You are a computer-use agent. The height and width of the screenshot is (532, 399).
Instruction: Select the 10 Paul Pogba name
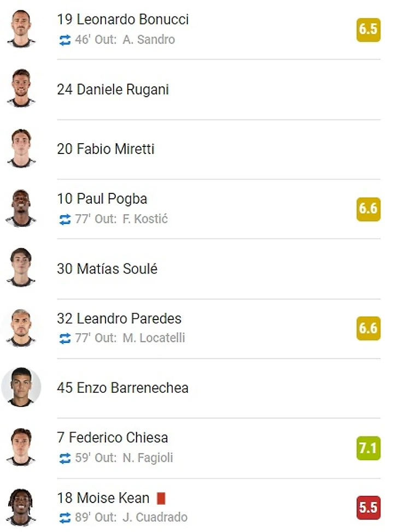(x=102, y=199)
